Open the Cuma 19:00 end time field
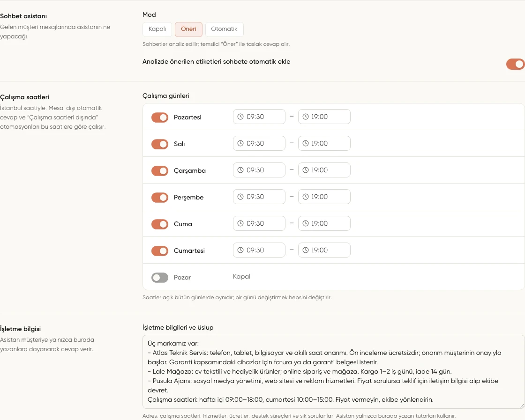The width and height of the screenshot is (525, 420). coord(324,224)
